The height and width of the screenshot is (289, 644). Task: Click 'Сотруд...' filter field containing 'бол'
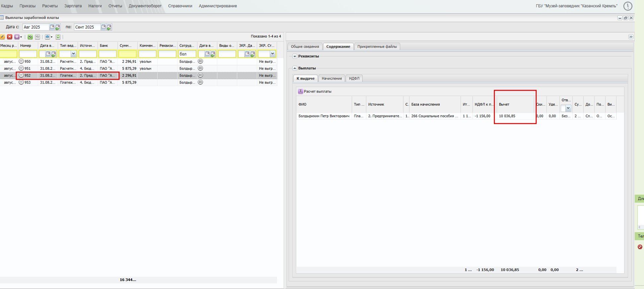tap(187, 54)
